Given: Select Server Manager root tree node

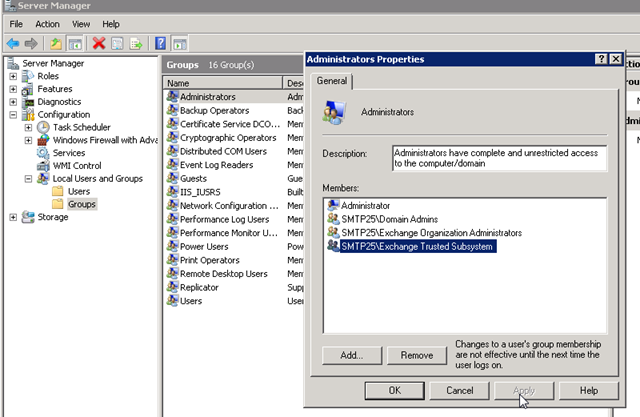Looking at the screenshot, I should pos(53,63).
